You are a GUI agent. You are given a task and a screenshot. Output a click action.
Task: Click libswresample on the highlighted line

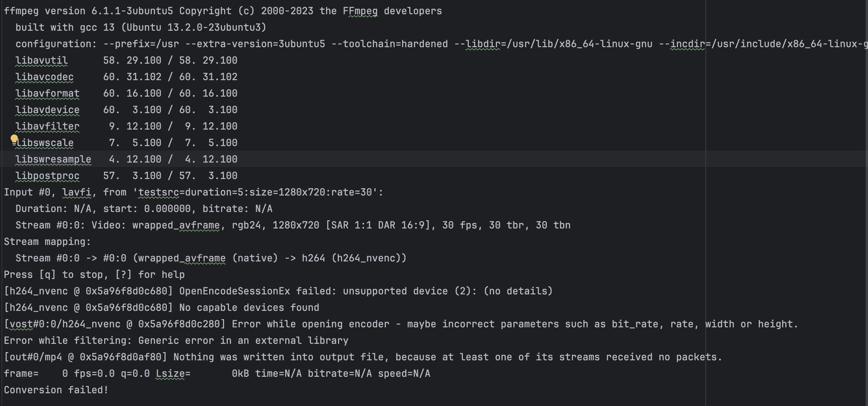pos(53,159)
